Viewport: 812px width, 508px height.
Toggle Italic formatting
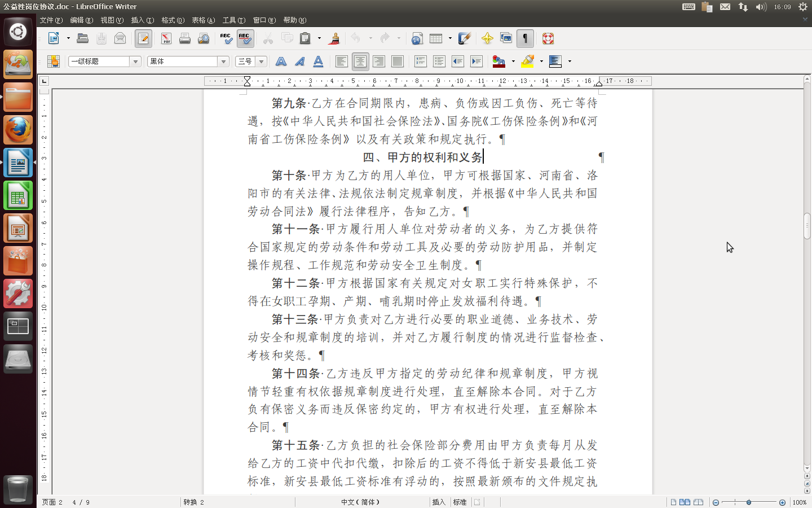(x=299, y=61)
